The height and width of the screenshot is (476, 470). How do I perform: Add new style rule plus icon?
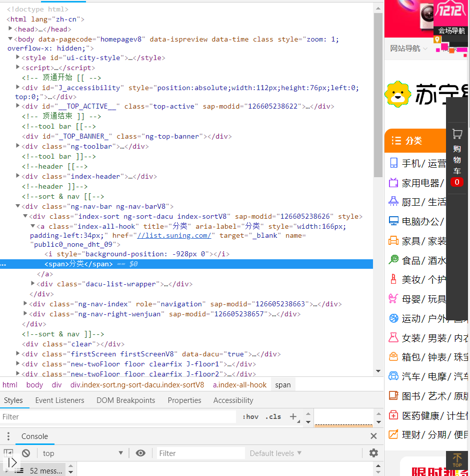[x=293, y=416]
